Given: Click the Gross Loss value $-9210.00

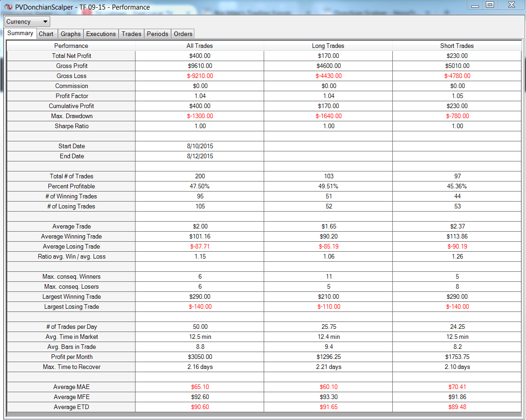Looking at the screenshot, I should (200, 76).
